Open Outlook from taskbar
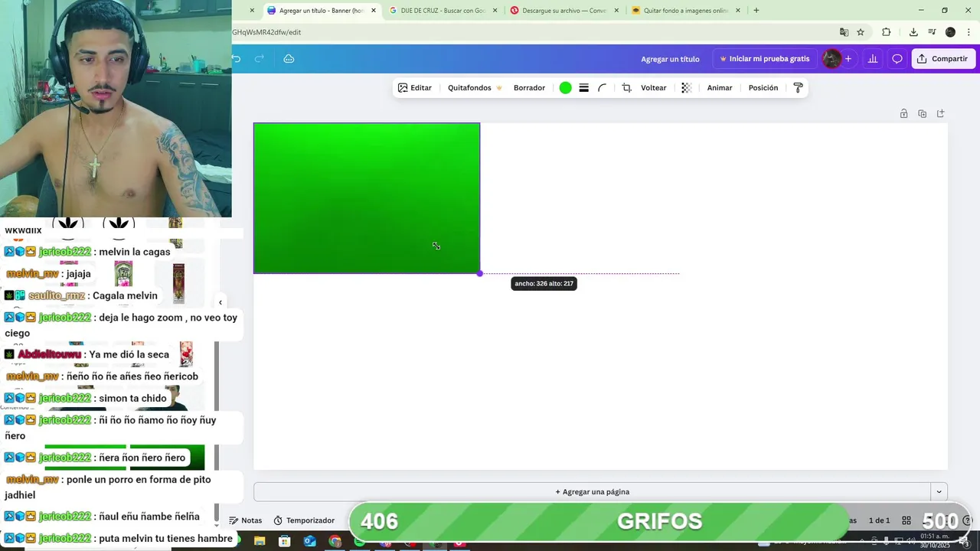This screenshot has height=551, width=980. 309,542
